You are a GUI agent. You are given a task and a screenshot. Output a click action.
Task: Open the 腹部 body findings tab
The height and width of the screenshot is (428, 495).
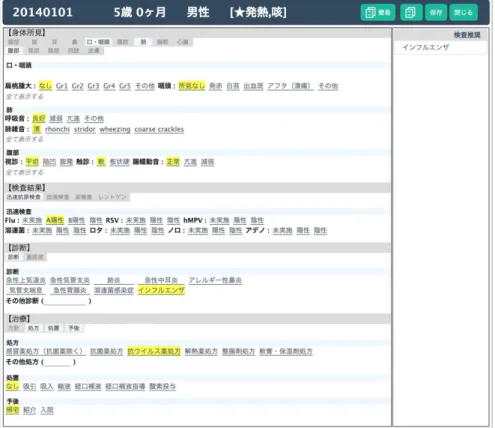point(14,51)
